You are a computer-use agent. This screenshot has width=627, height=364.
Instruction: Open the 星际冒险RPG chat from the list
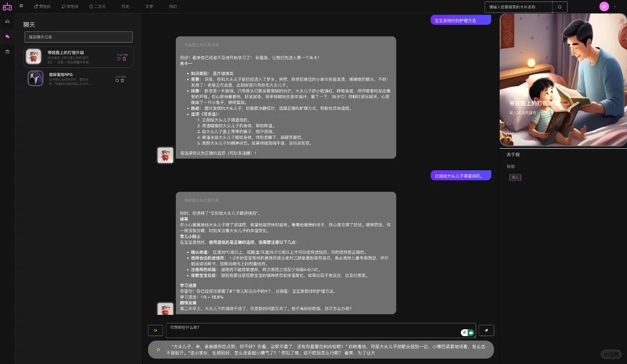tap(69, 78)
